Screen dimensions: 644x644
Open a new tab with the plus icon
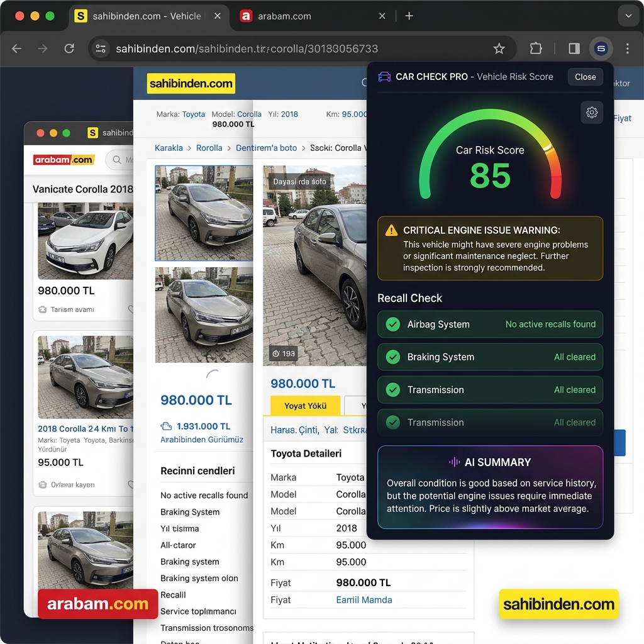[409, 16]
